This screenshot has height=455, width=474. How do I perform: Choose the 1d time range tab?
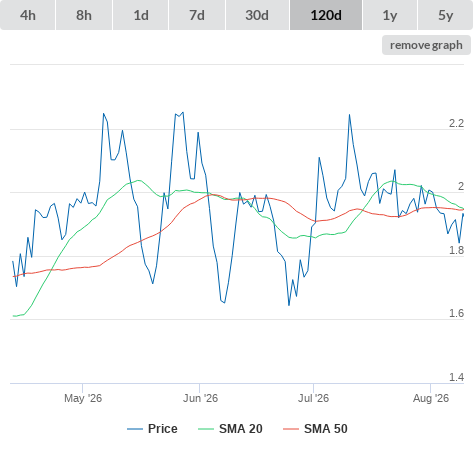coord(141,15)
